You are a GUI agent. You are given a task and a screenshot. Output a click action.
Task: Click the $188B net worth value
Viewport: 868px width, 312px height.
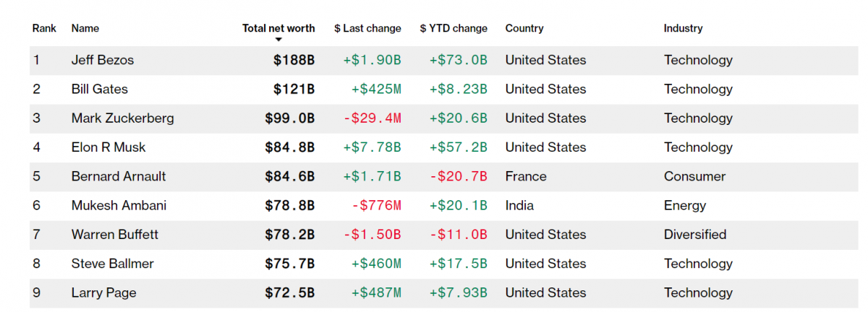pyautogui.click(x=294, y=60)
